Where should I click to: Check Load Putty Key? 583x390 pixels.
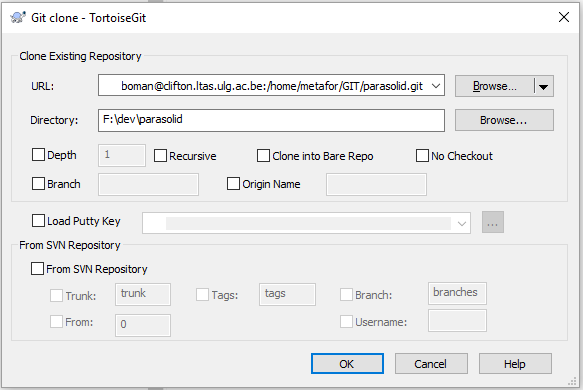click(x=38, y=220)
